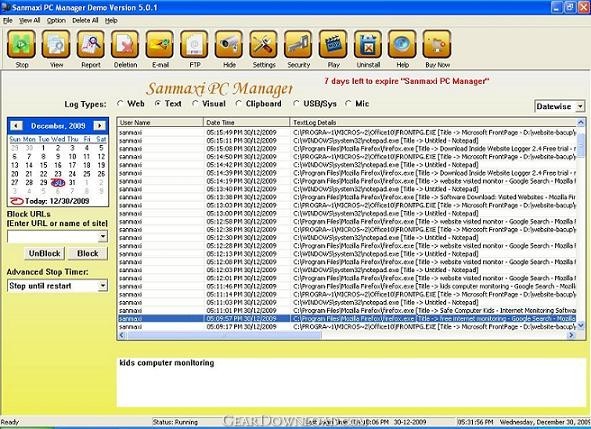
Task: Select log row at 05:12:58 PM
Action: [347, 221]
